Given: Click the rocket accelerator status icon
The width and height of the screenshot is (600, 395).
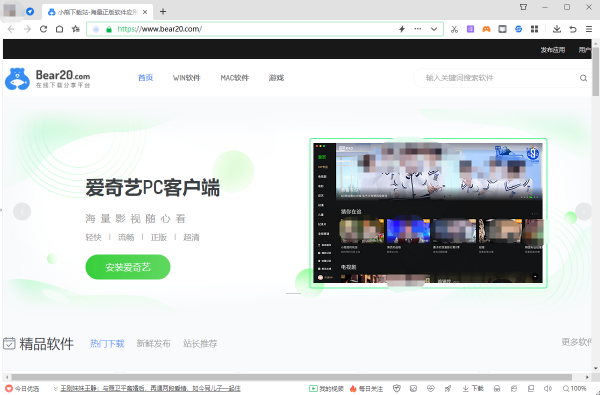Looking at the screenshot, I should click(x=448, y=388).
